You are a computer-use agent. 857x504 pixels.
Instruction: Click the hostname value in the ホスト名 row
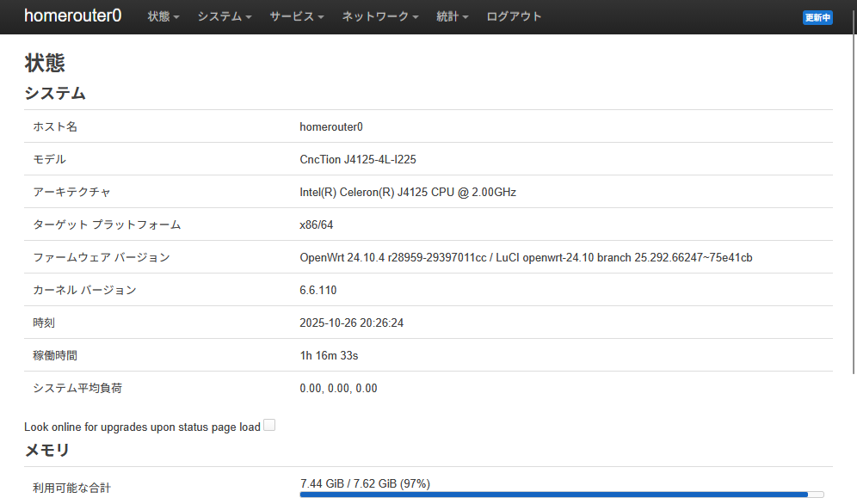pyautogui.click(x=331, y=126)
